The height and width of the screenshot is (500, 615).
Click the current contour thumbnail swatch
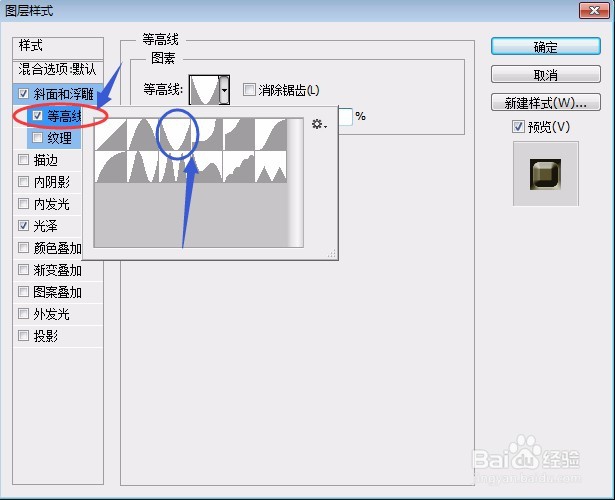tap(204, 90)
